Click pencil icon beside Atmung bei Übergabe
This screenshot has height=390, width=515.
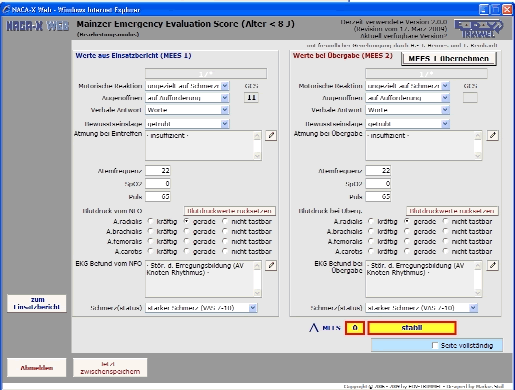pos(493,136)
